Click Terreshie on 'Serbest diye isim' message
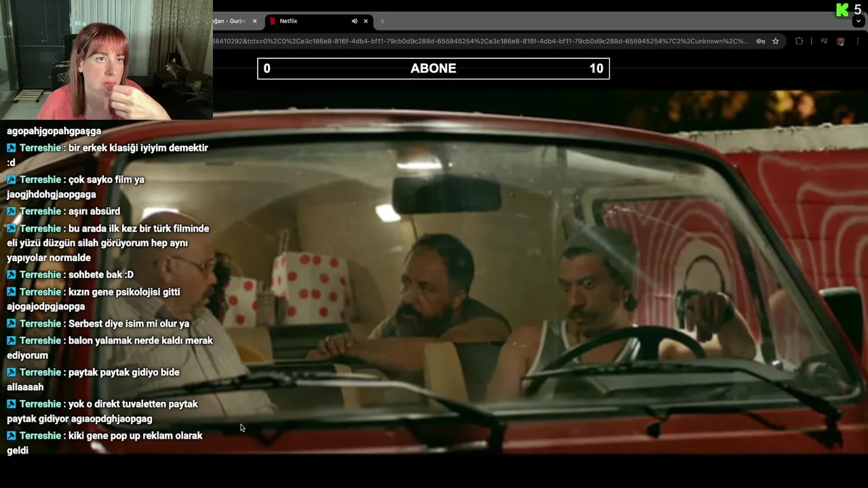 pyautogui.click(x=40, y=324)
